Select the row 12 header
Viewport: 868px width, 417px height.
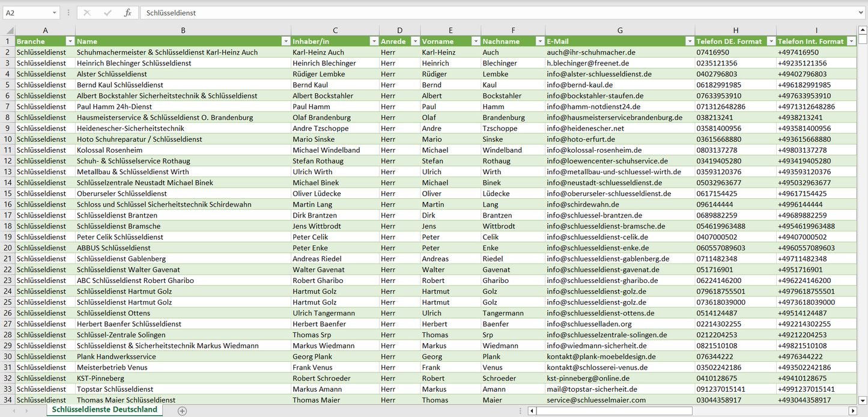[x=8, y=161]
